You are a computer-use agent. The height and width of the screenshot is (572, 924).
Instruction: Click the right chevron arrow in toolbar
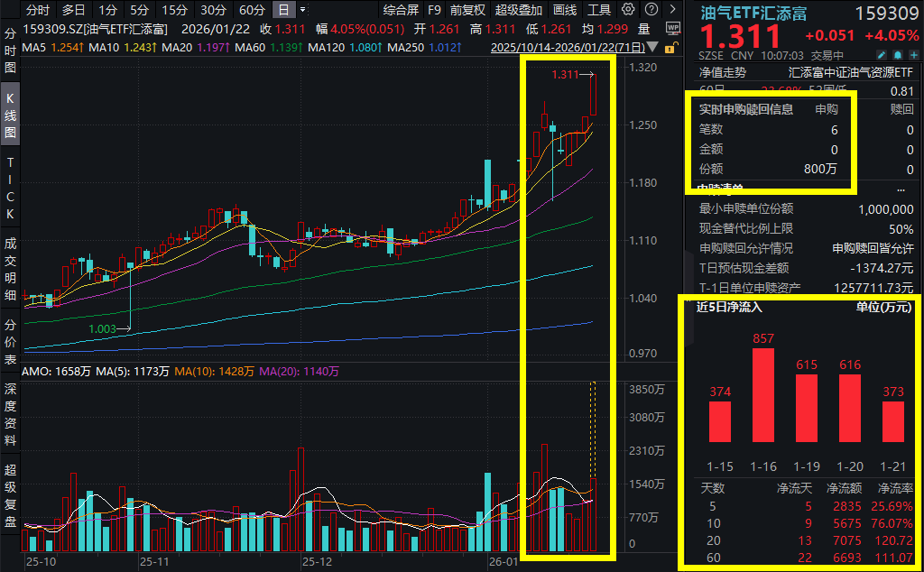click(672, 11)
